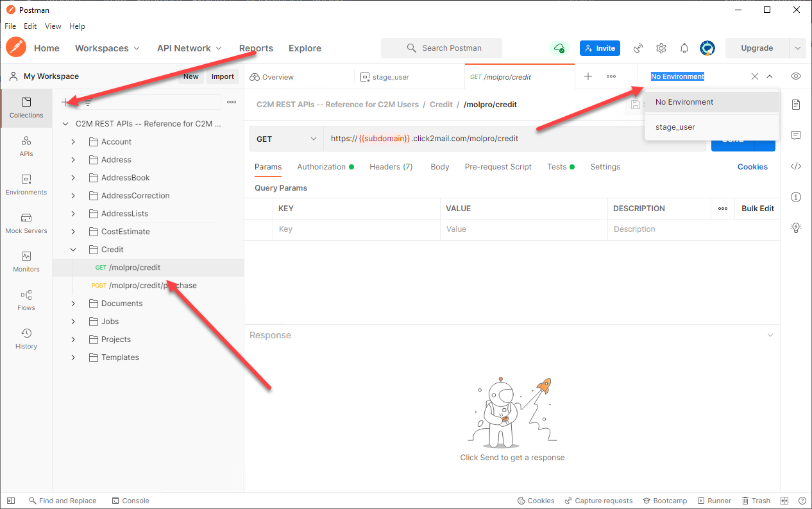Click the query param Key field
This screenshot has height=509, width=812.
pyautogui.click(x=357, y=229)
